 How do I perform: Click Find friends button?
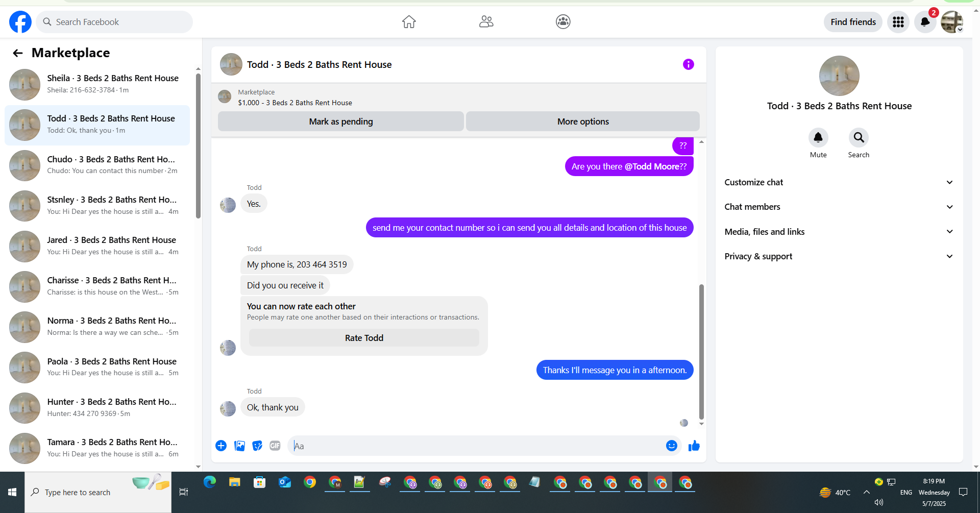pos(853,22)
